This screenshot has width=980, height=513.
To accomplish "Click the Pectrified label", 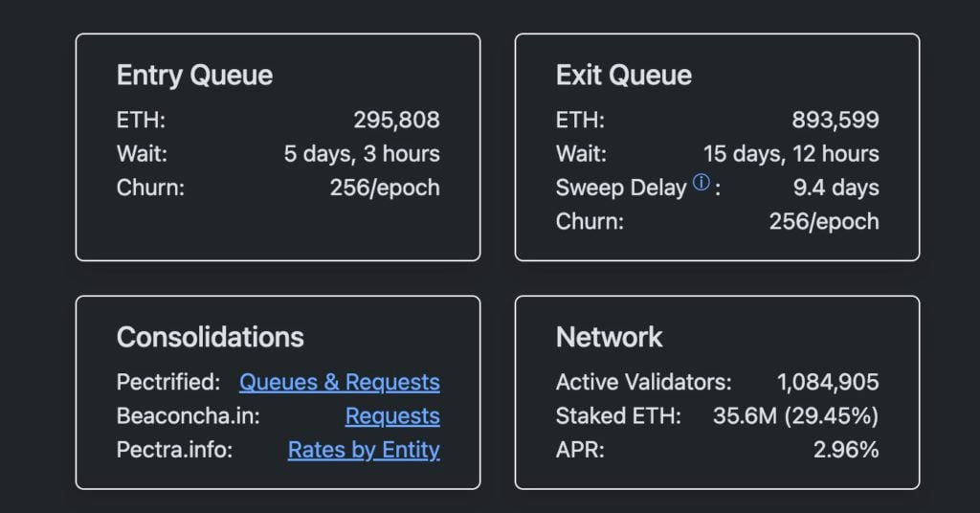I will point(168,382).
